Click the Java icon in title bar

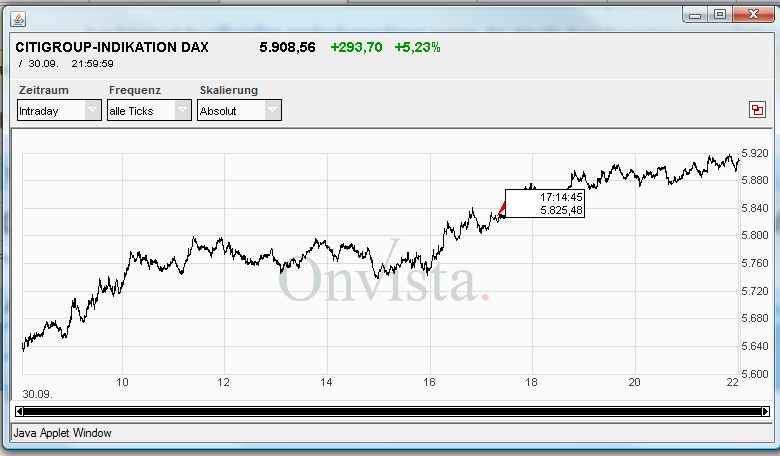click(18, 19)
